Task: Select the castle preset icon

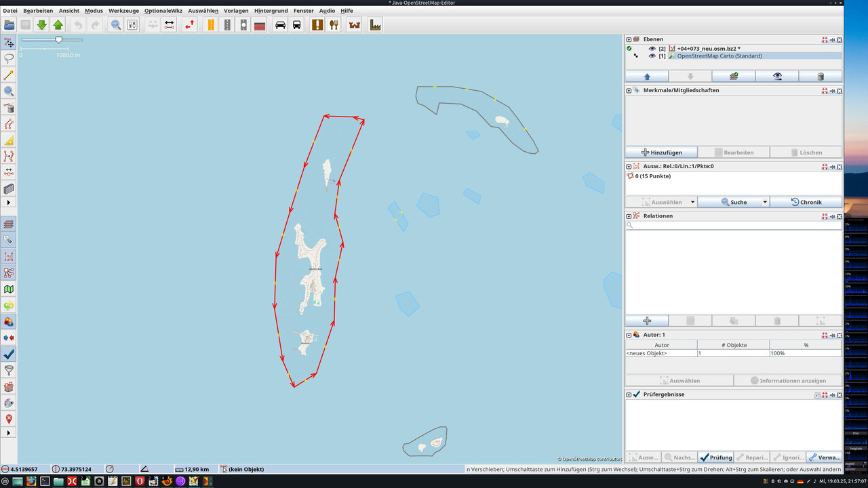Action: [354, 25]
